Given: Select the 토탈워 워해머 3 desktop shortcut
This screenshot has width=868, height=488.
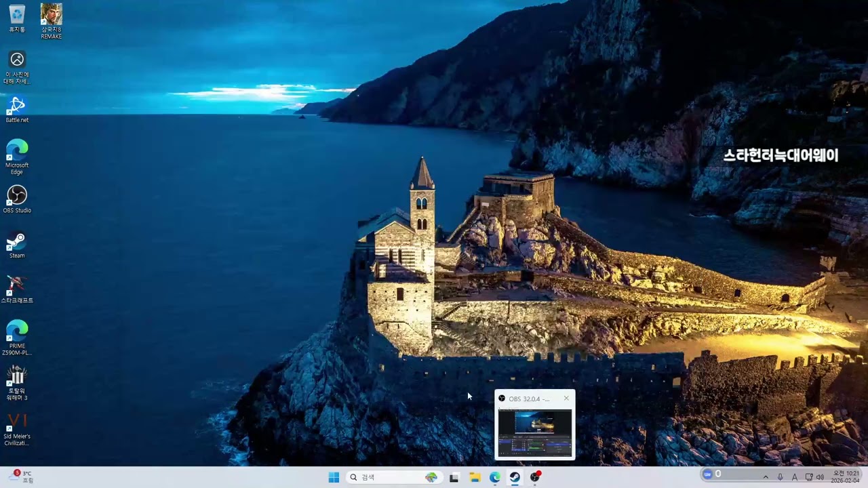Looking at the screenshot, I should pyautogui.click(x=17, y=383).
